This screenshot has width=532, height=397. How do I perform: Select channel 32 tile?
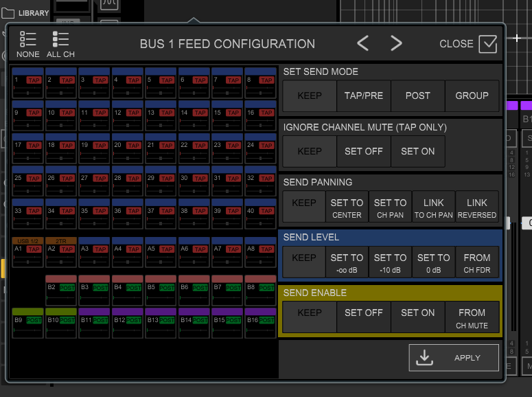(260, 181)
